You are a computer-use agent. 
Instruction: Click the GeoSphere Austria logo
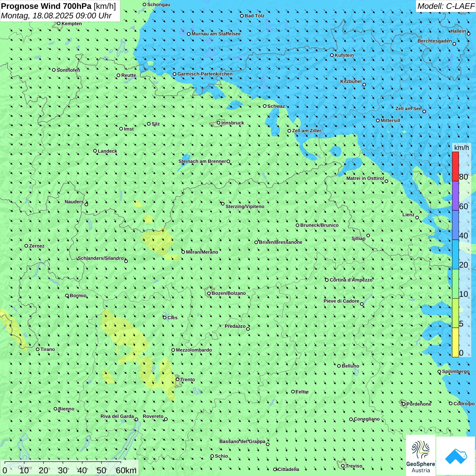coord(421,455)
